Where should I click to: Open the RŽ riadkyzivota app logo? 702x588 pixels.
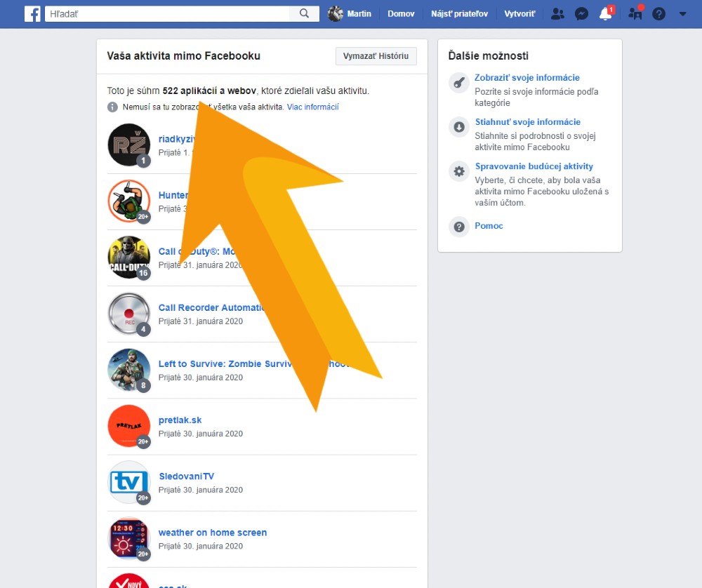coord(129,145)
